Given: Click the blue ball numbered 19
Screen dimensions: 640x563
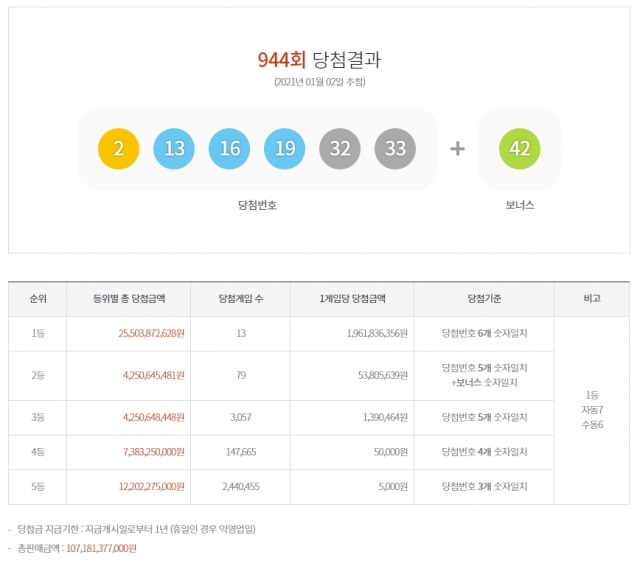Looking at the screenshot, I should 284,149.
